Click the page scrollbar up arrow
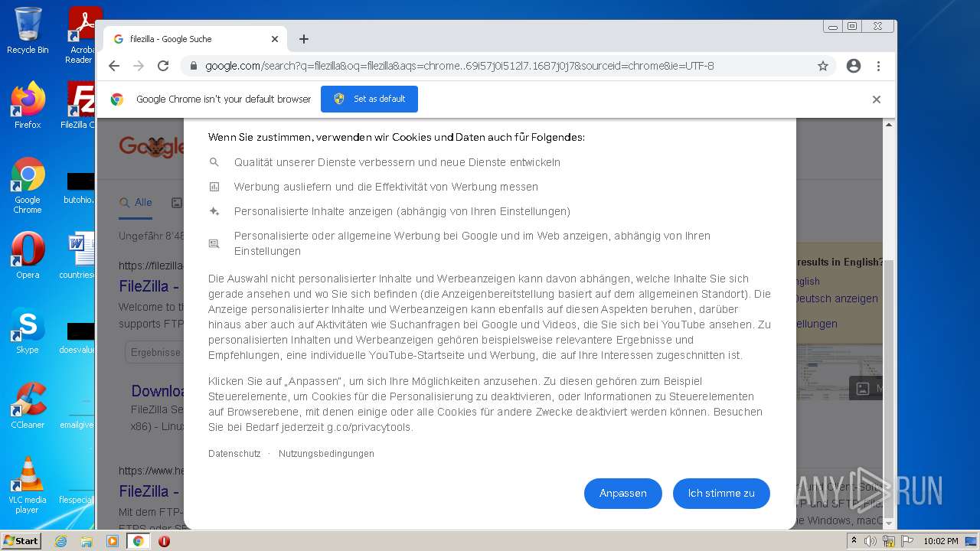Screen dimensions: 980x551 (889, 124)
